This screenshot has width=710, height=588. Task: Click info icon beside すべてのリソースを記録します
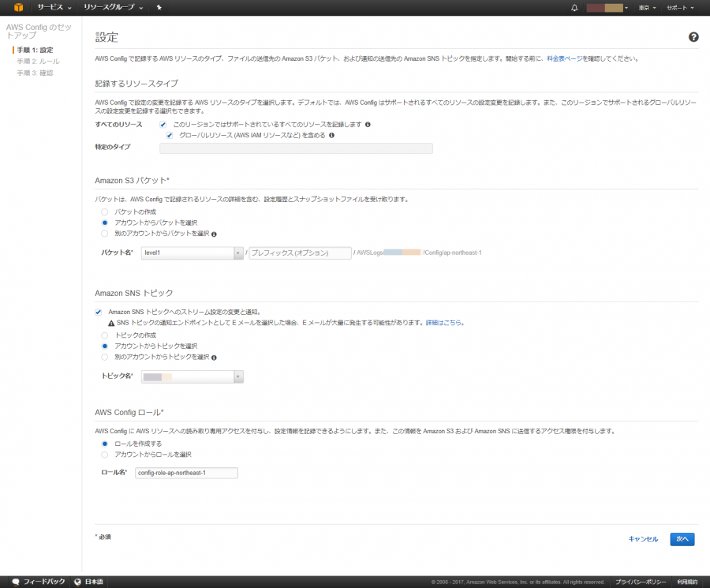tap(368, 125)
